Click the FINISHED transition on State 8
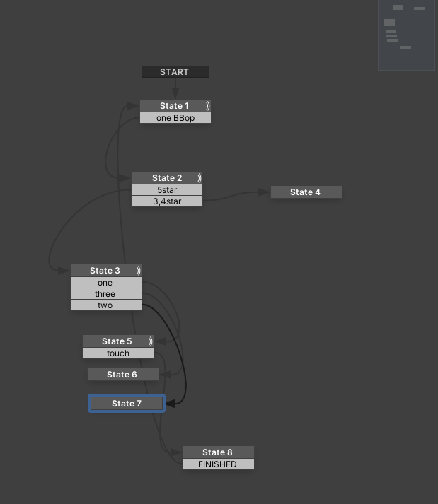 [x=218, y=464]
